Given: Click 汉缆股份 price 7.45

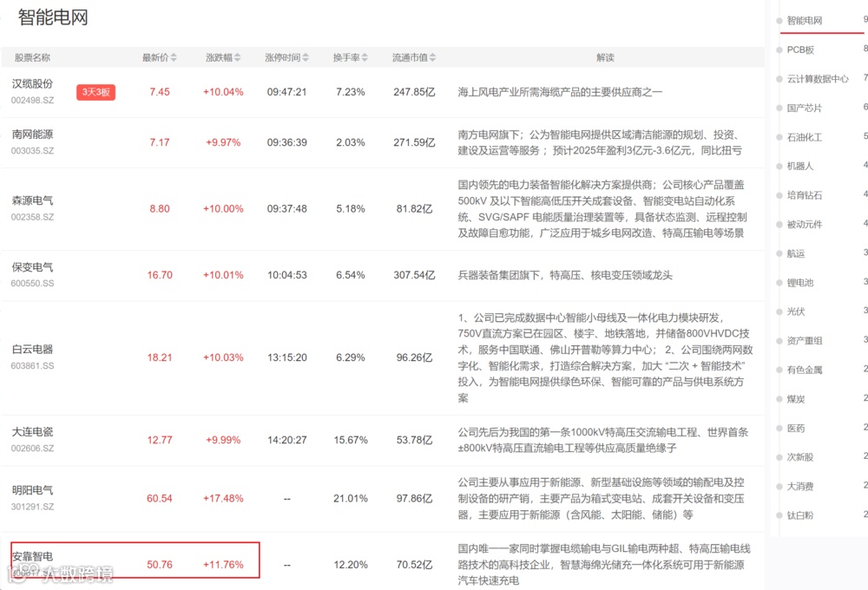Looking at the screenshot, I should (x=160, y=92).
